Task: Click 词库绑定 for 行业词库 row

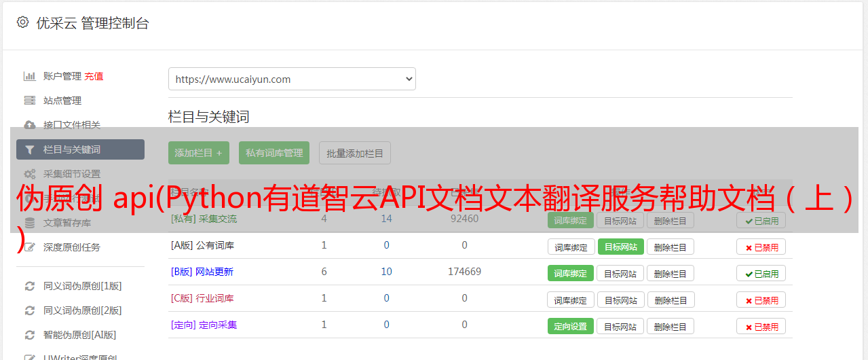Action: [571, 300]
